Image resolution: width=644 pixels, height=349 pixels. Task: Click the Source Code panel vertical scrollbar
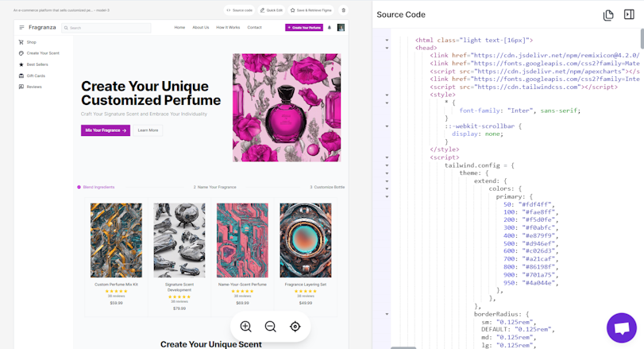[x=642, y=39]
